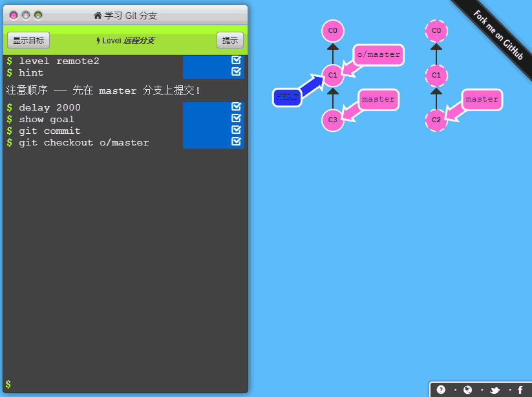Click the 'level remote2' command text
This screenshot has width=532, height=397.
(59, 61)
